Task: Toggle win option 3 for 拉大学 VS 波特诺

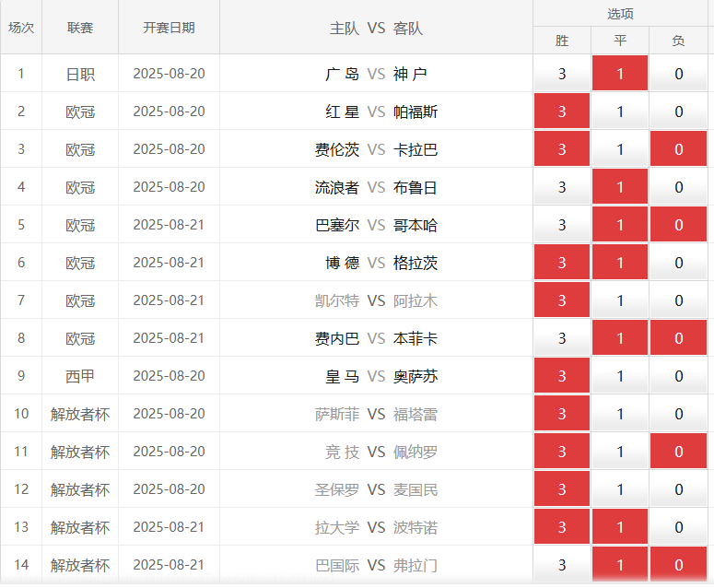Action: coord(562,527)
